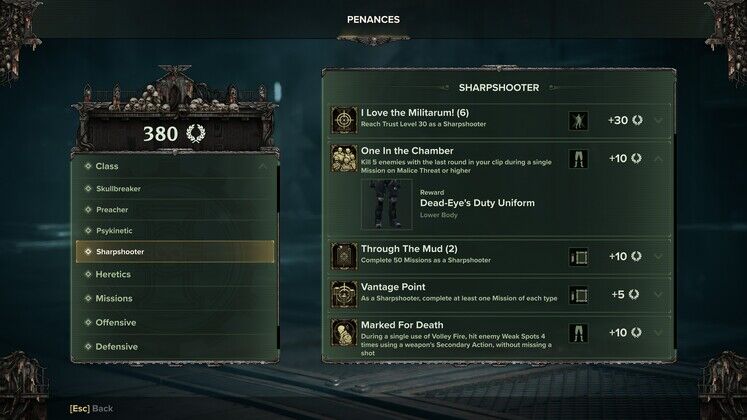Click the upper body reward icon for Militarum
The width and height of the screenshot is (747, 420).
(x=578, y=120)
